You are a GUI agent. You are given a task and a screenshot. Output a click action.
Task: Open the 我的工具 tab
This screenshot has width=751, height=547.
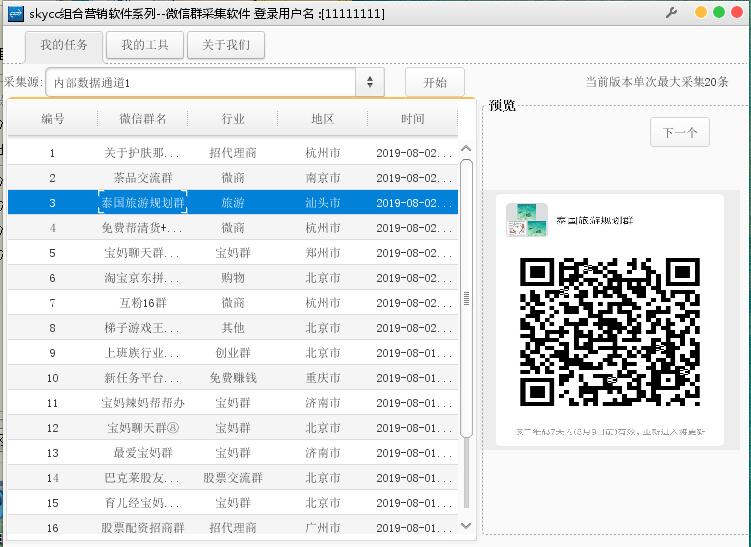145,45
